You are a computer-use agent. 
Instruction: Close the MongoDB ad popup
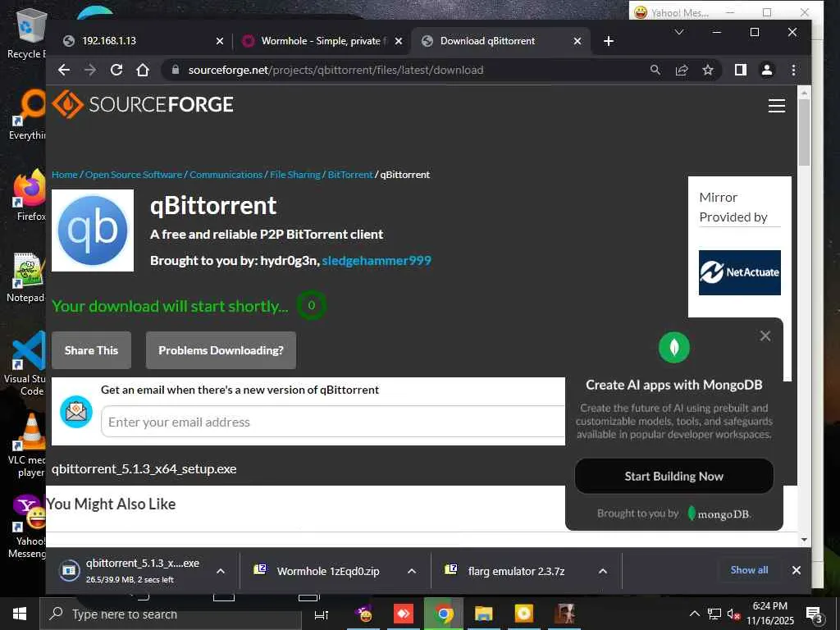pyautogui.click(x=765, y=336)
